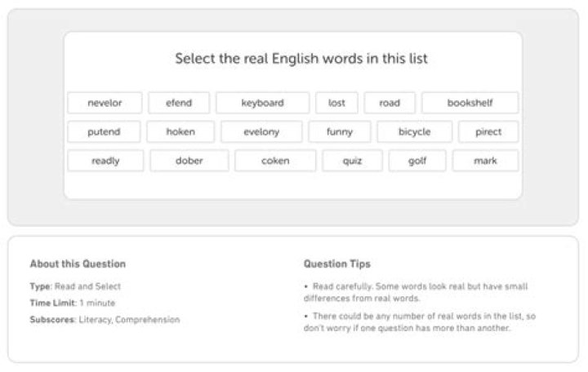The height and width of the screenshot is (372, 588).
Task: Select the 'evelony' word button
Action: point(261,131)
